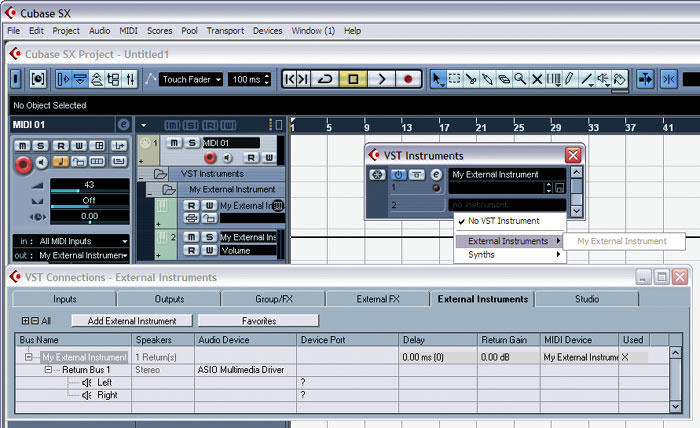The height and width of the screenshot is (428, 700).
Task: Start playback with the Play button
Action: pos(381,79)
